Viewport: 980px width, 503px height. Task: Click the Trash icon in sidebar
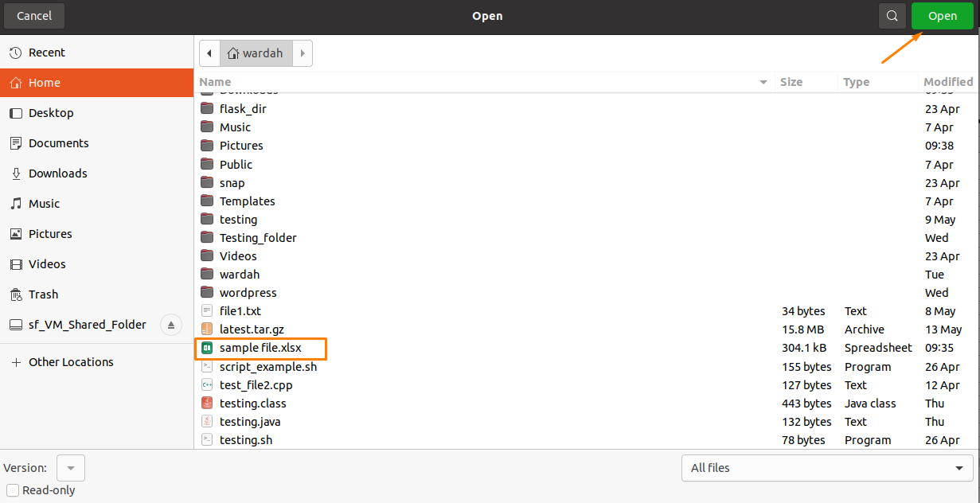15,294
